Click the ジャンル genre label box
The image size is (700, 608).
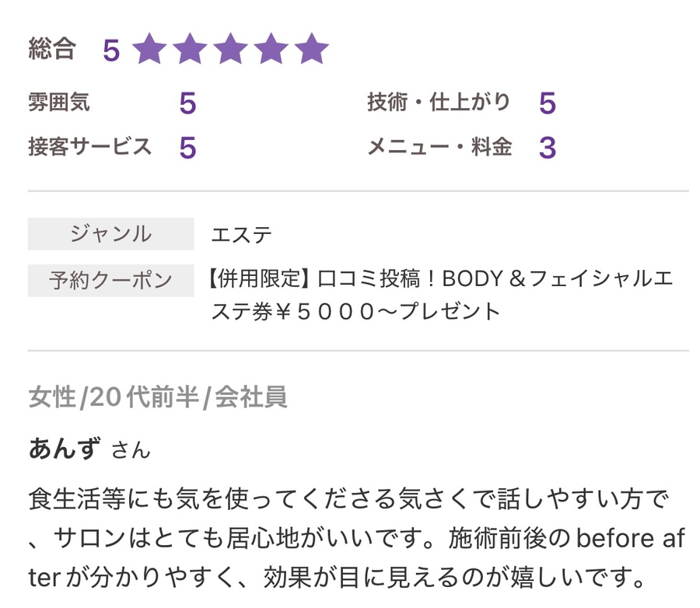(110, 234)
